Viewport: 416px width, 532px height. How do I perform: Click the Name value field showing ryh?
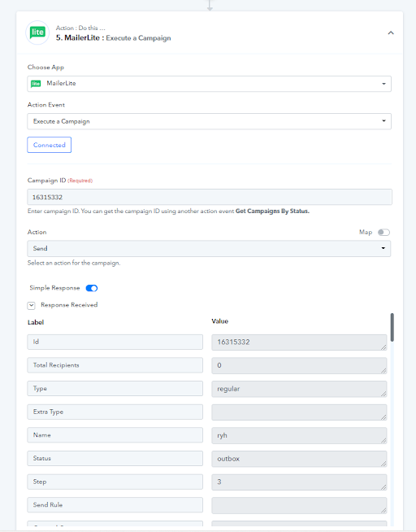pyautogui.click(x=299, y=435)
